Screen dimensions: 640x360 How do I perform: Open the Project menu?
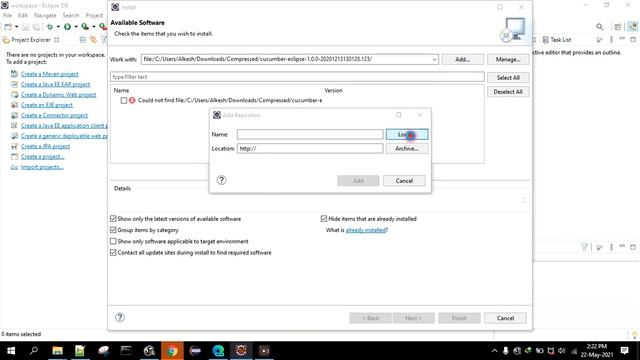pos(94,15)
